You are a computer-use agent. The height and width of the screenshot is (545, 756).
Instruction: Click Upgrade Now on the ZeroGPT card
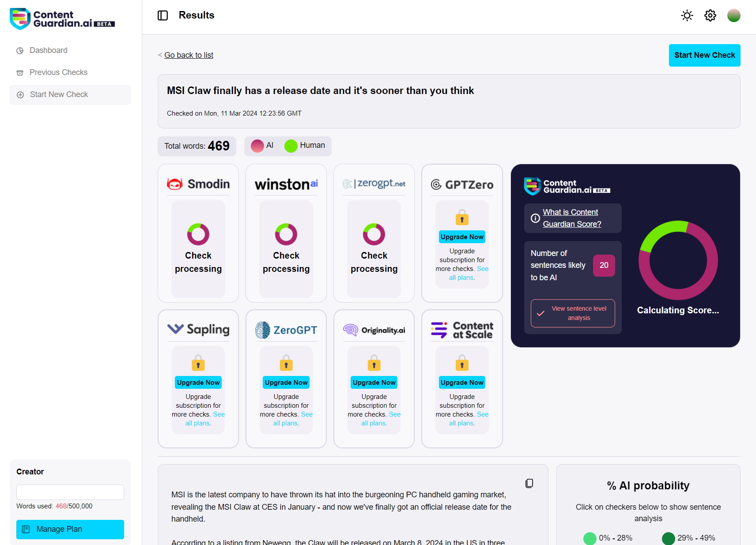pyautogui.click(x=286, y=383)
